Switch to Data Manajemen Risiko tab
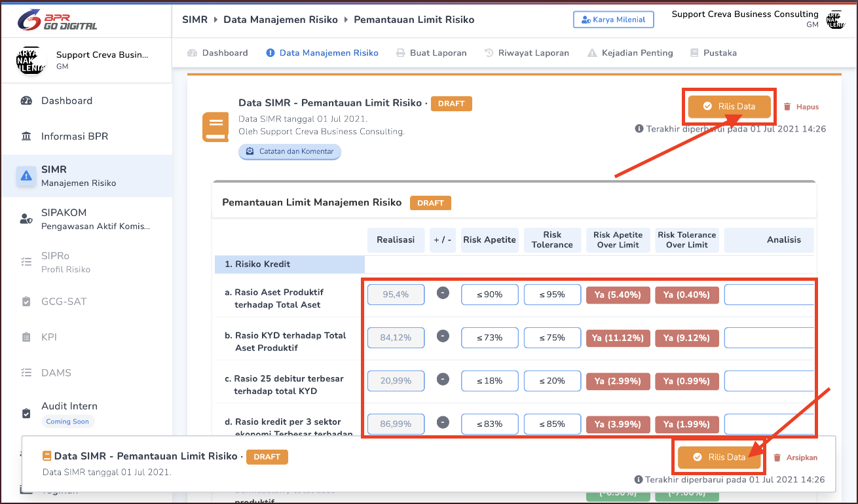Image resolution: width=858 pixels, height=504 pixels. pyautogui.click(x=322, y=53)
